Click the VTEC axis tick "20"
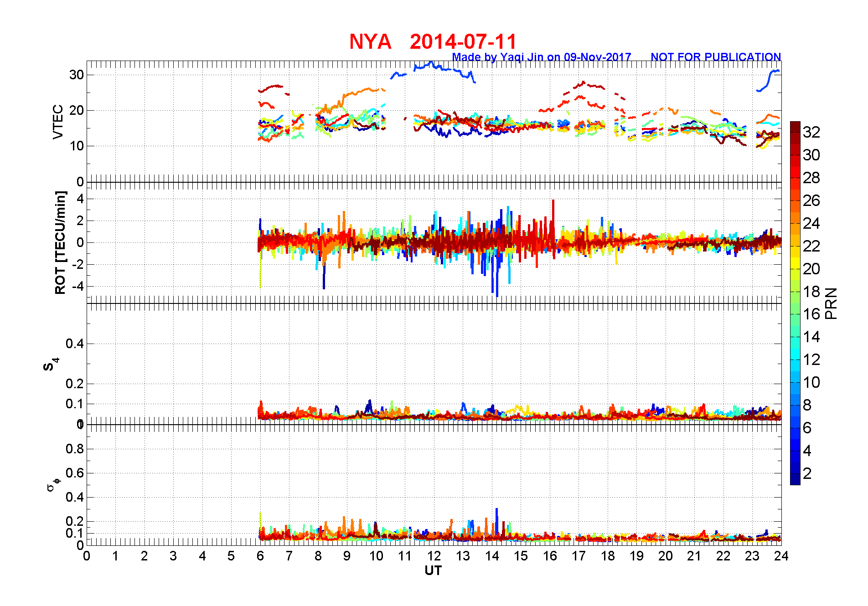 (76, 110)
